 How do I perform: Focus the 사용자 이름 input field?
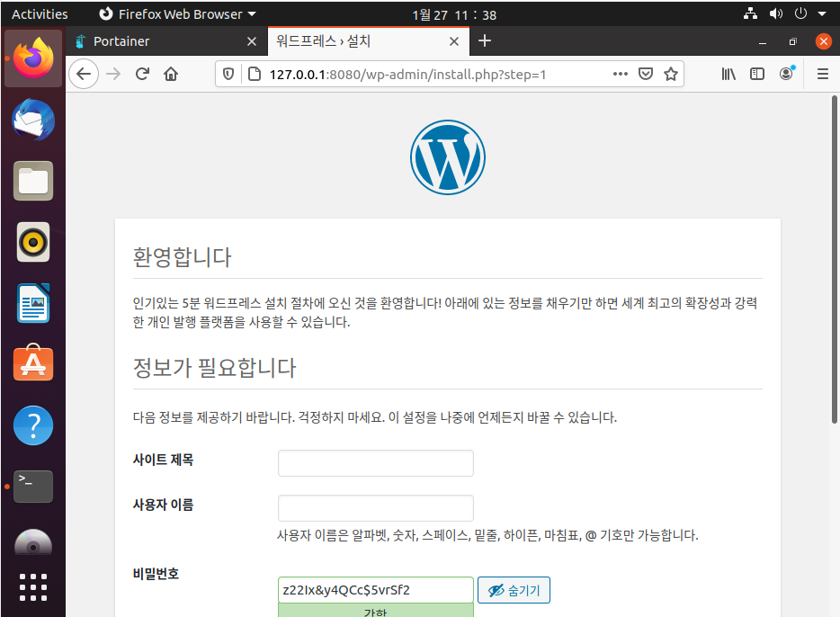click(376, 508)
